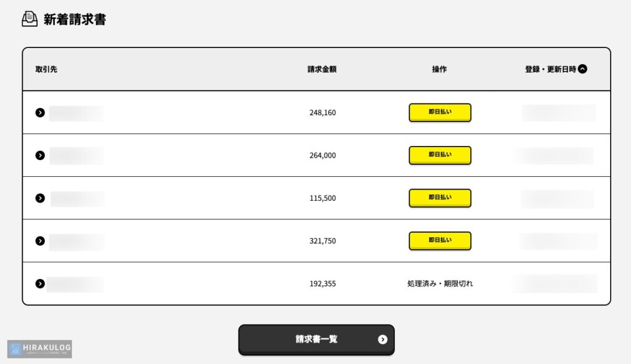631x364 pixels.
Task: Expand the 115,500 invoice row arrow
Action: (40, 198)
